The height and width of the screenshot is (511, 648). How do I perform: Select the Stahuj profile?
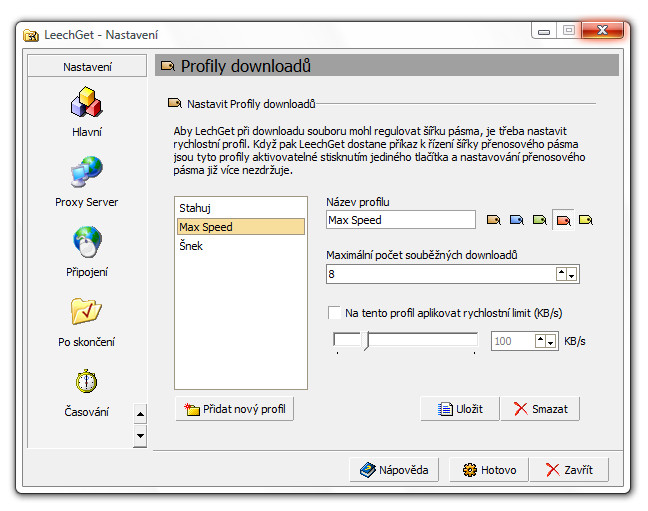[241, 208]
